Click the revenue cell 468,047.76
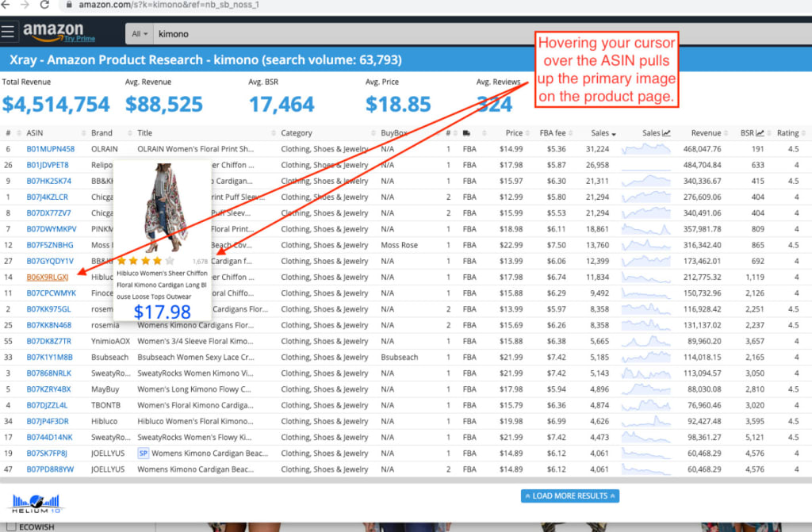812x532 pixels. (x=702, y=149)
